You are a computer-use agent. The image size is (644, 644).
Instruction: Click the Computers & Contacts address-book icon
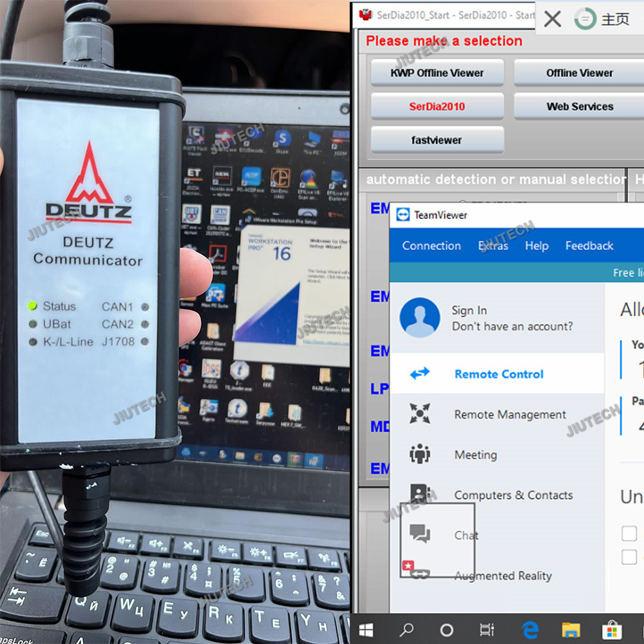coord(420,493)
